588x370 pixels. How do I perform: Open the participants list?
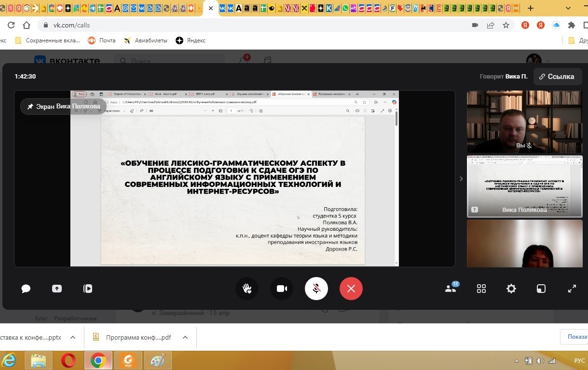[451, 289]
